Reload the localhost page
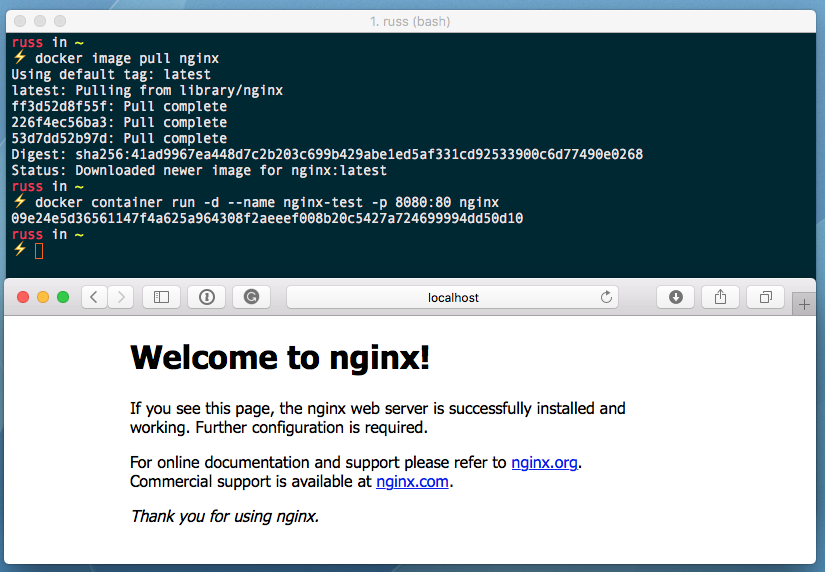This screenshot has width=825, height=572. 606,297
